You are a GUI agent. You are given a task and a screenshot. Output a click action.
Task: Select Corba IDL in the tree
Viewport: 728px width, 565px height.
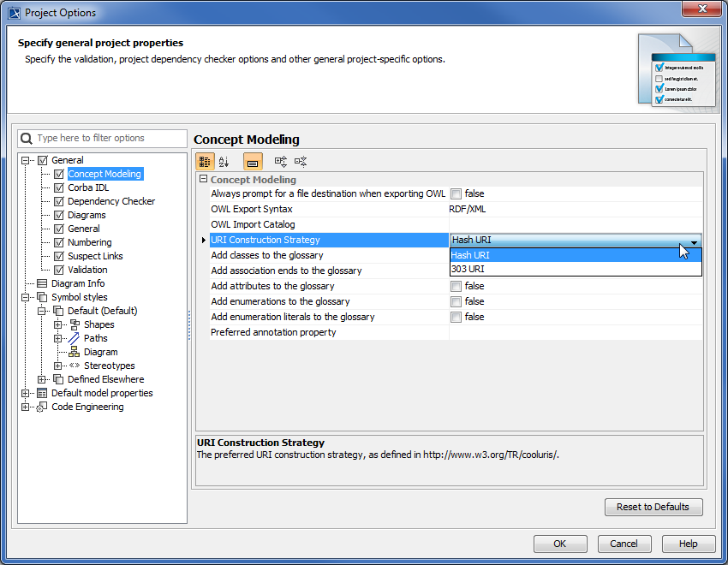88,187
